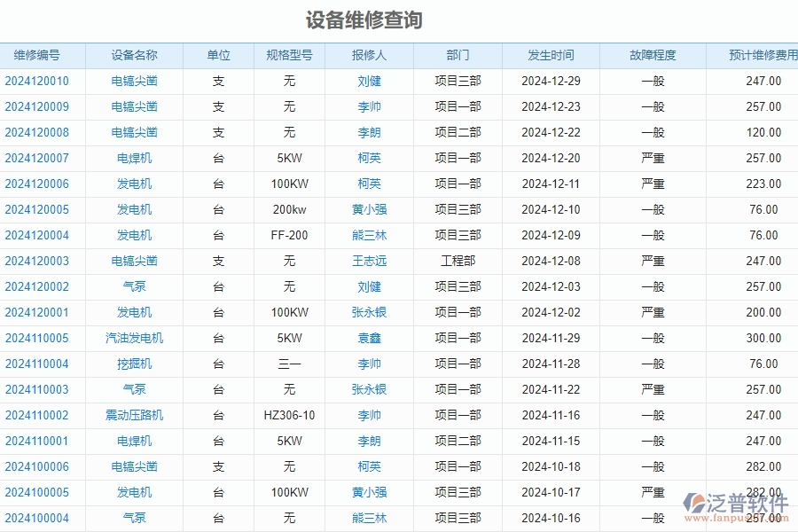Click the 预计维修费用 column header

click(x=755, y=55)
